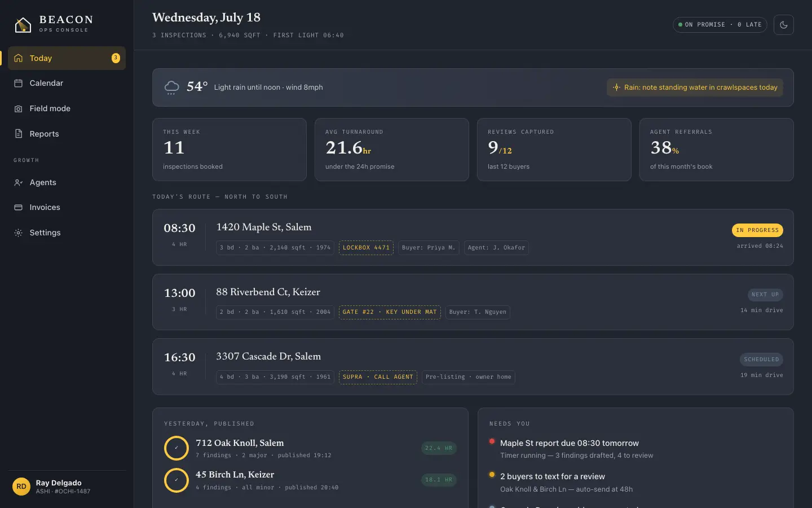Open the Calendar menu item
Image resolution: width=812 pixels, height=508 pixels.
[x=67, y=83]
